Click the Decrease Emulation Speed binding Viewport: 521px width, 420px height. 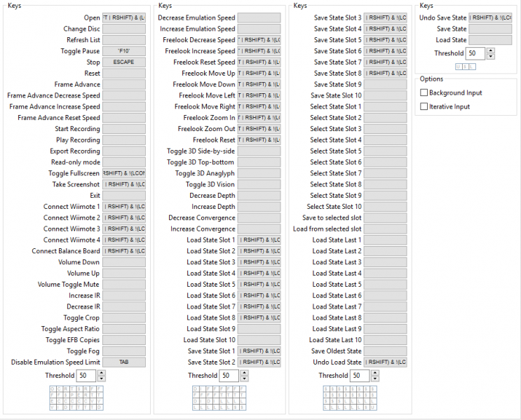point(259,18)
